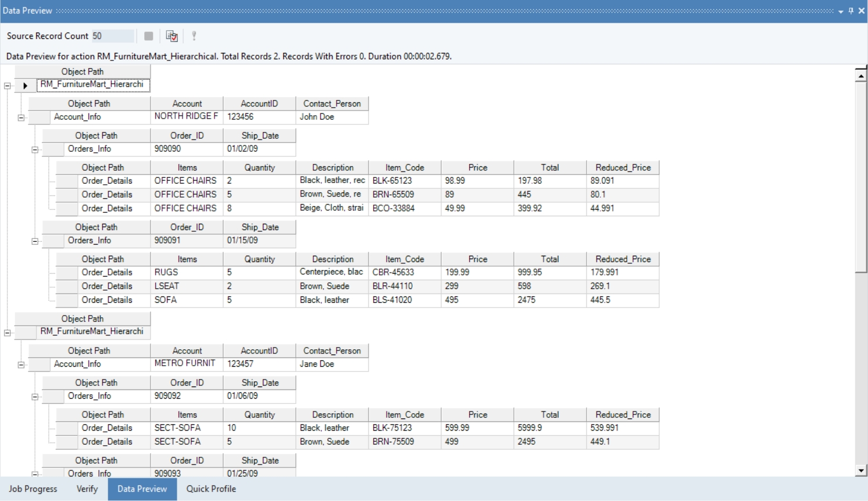Click the exclamation mark errors icon

[194, 36]
